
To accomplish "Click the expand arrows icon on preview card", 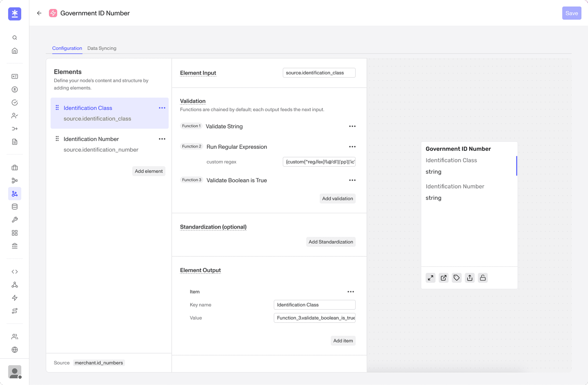I will (430, 278).
